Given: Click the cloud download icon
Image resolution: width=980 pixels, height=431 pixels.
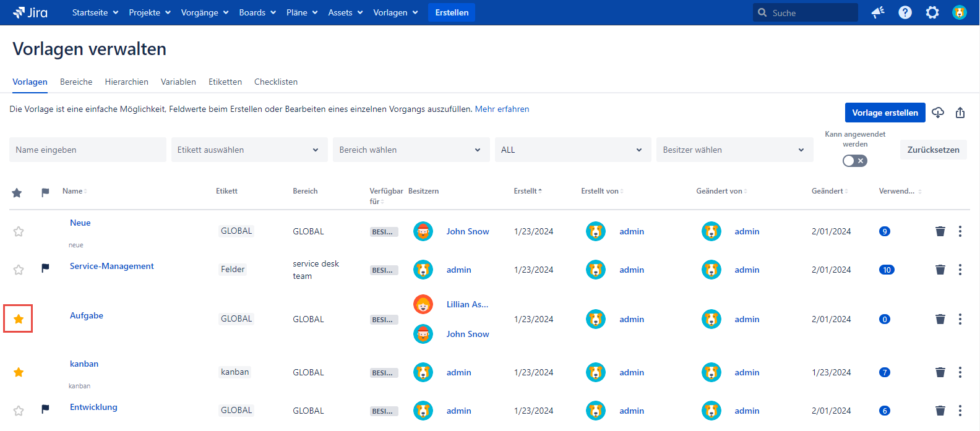Looking at the screenshot, I should tap(938, 113).
